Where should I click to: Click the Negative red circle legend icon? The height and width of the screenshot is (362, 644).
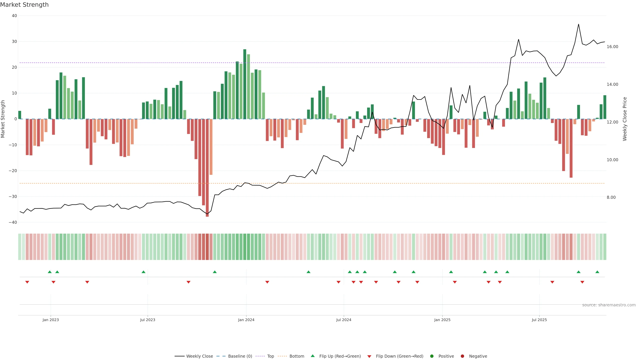coord(462,356)
